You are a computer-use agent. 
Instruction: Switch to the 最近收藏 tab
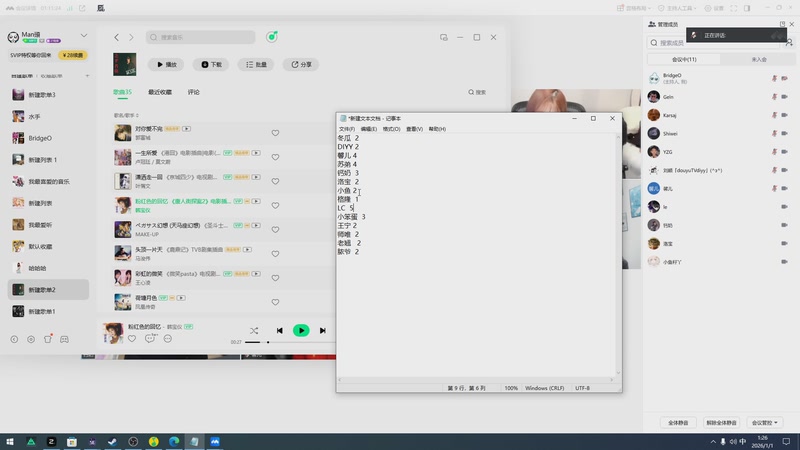point(160,92)
